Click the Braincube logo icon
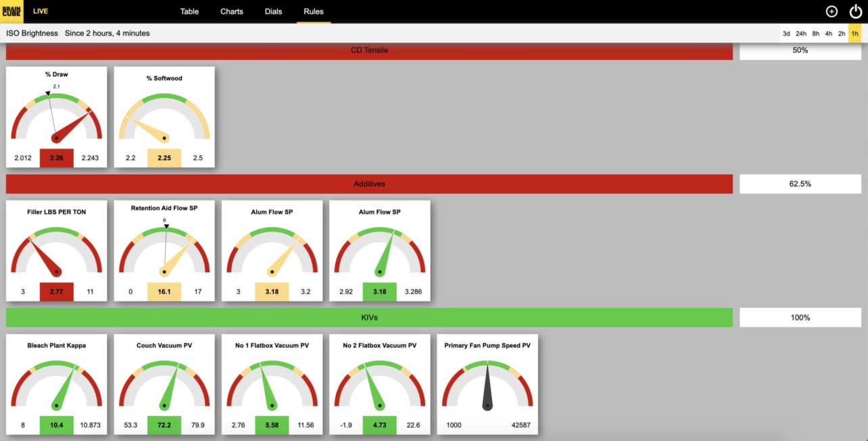868x441 pixels. tap(11, 11)
